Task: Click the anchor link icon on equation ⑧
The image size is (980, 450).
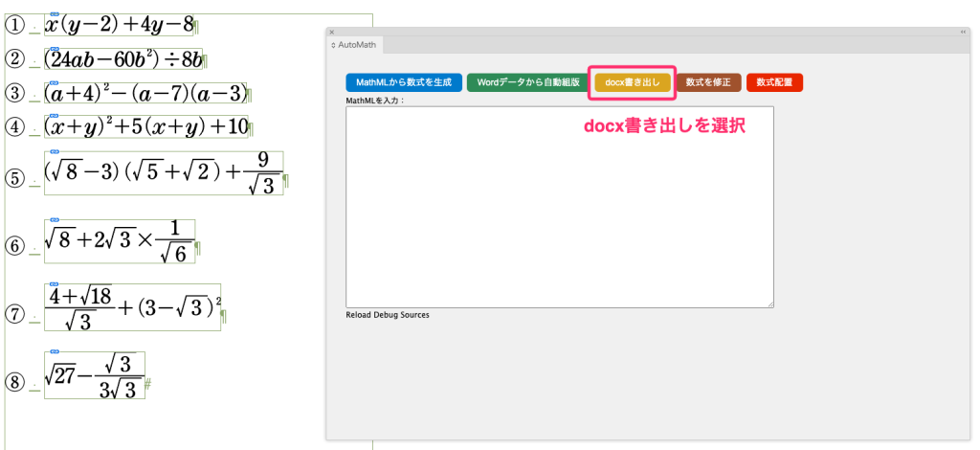Action: [55, 352]
